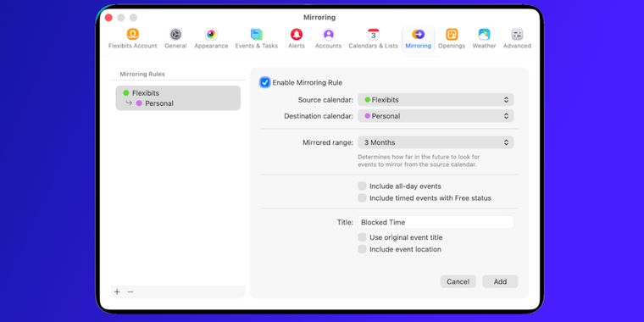Open the Mirrored range dropdown

[x=436, y=142]
